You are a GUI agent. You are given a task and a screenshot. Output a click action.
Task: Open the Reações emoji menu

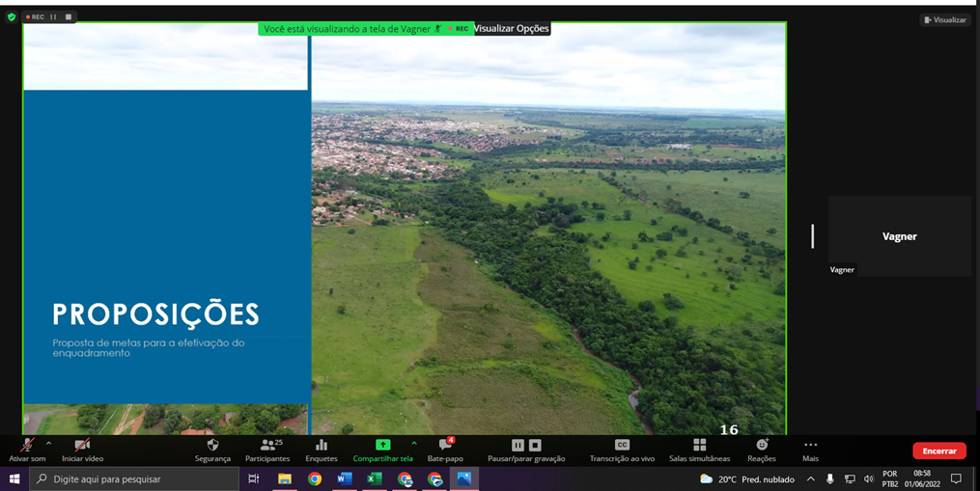(x=761, y=450)
